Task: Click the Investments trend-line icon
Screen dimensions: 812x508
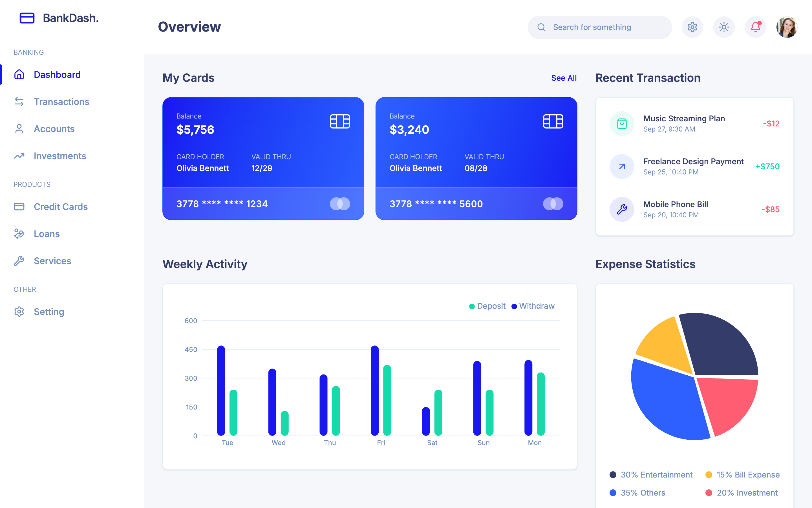Action: click(19, 156)
